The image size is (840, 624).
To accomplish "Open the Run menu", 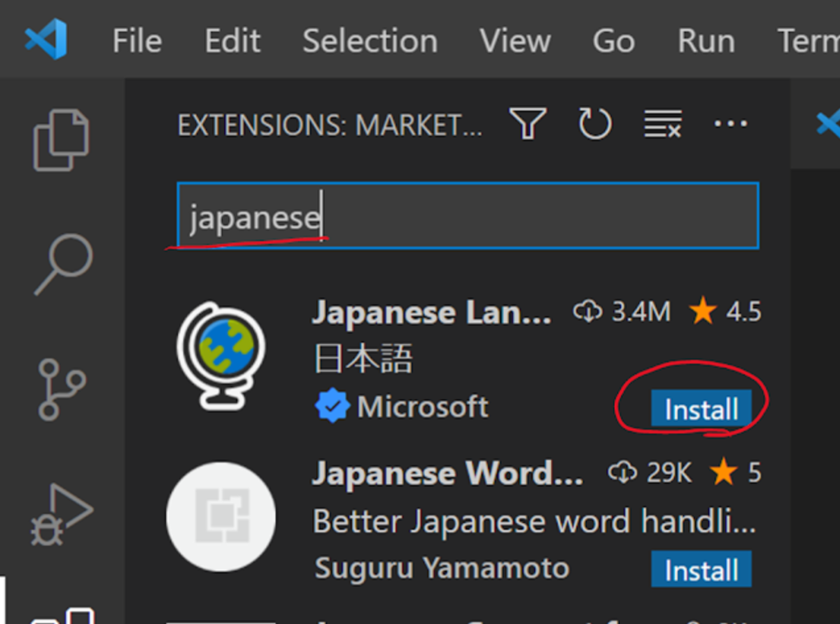I will coord(706,41).
